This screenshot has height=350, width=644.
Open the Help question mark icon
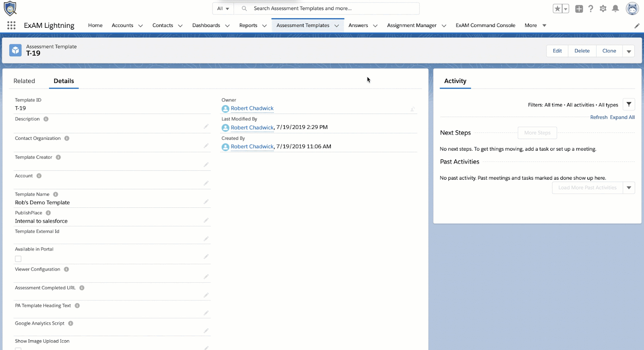pyautogui.click(x=591, y=8)
